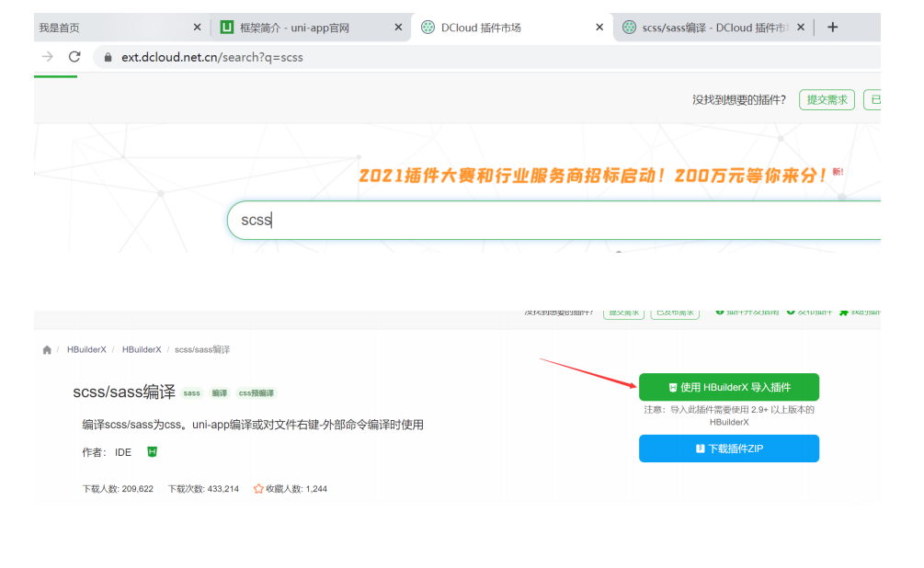Click the 编译 tag
Image resolution: width=924 pixels, height=568 pixels.
(219, 393)
